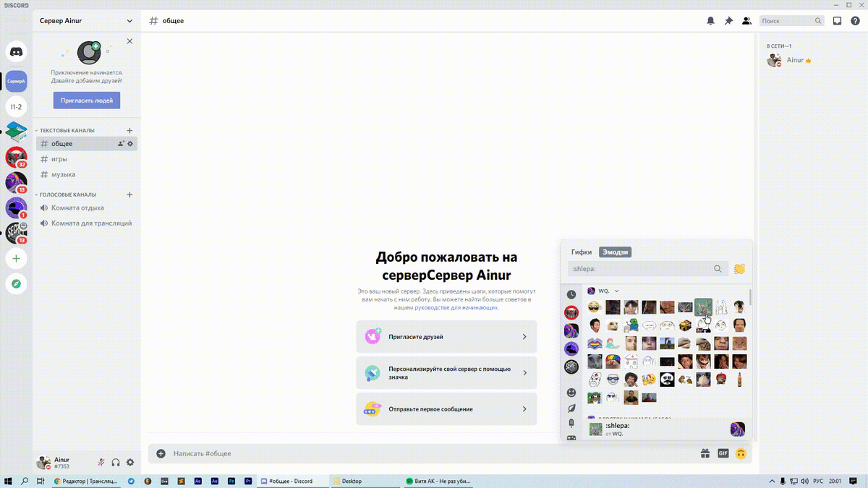Jump to recently used emojis clock icon
Screen dimensions: 868x488
tap(571, 294)
